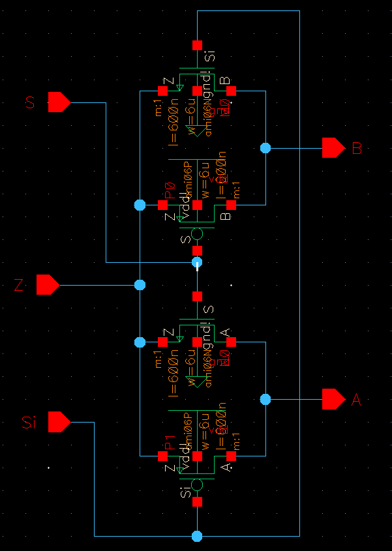The width and height of the screenshot is (392, 551).
Task: Click the junction dot on the B wire
Action: click(x=265, y=148)
